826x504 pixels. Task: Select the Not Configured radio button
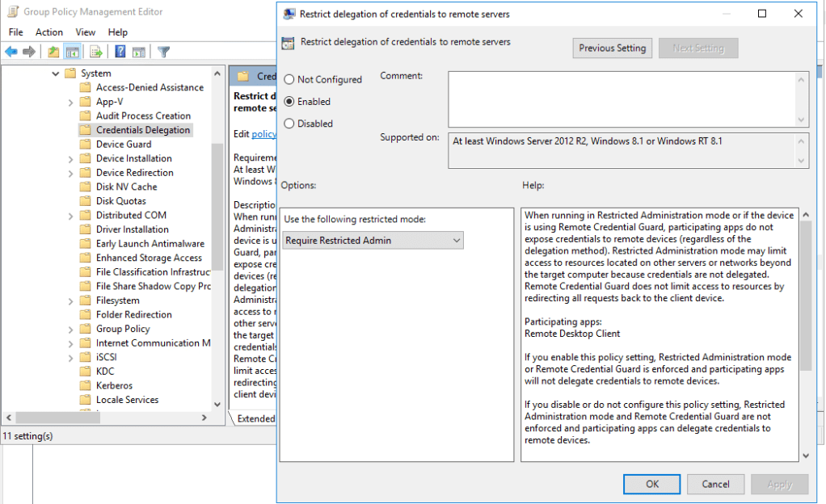coord(289,79)
